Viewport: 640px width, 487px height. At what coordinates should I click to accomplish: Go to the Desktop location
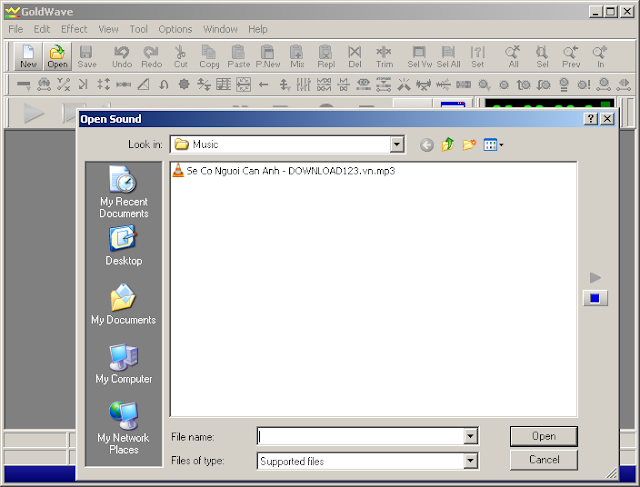[123, 246]
